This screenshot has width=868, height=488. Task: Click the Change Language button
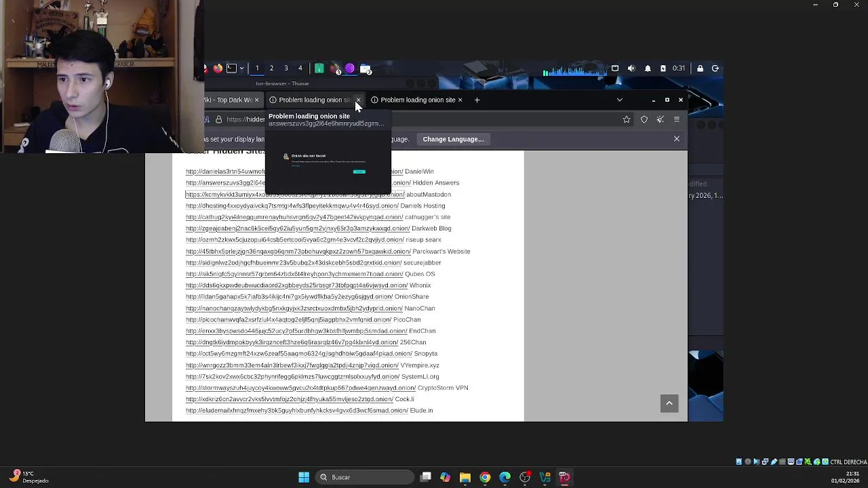pos(453,140)
